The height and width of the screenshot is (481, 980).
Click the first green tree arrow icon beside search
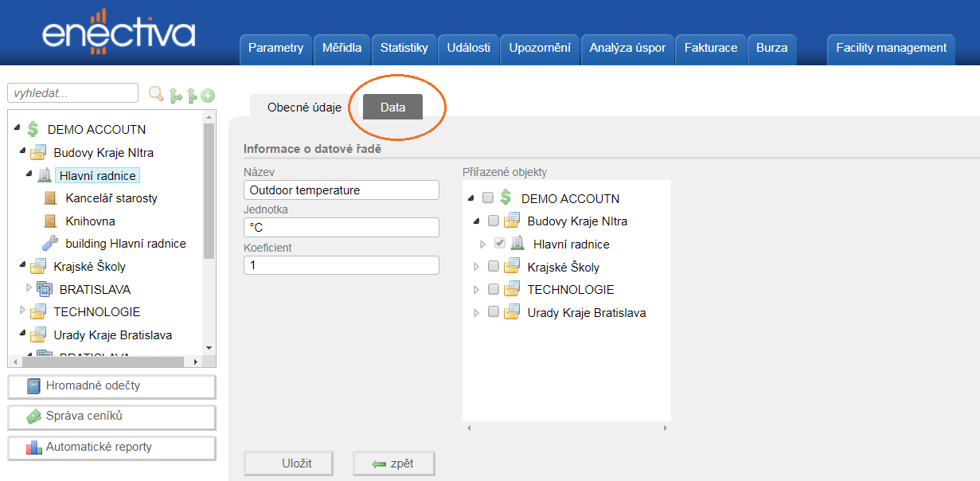176,96
